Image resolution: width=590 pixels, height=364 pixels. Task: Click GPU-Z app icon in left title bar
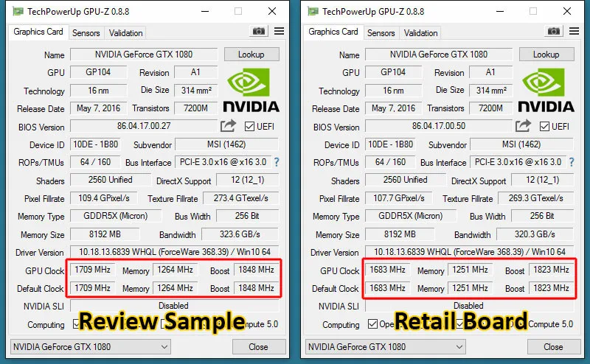tap(18, 11)
